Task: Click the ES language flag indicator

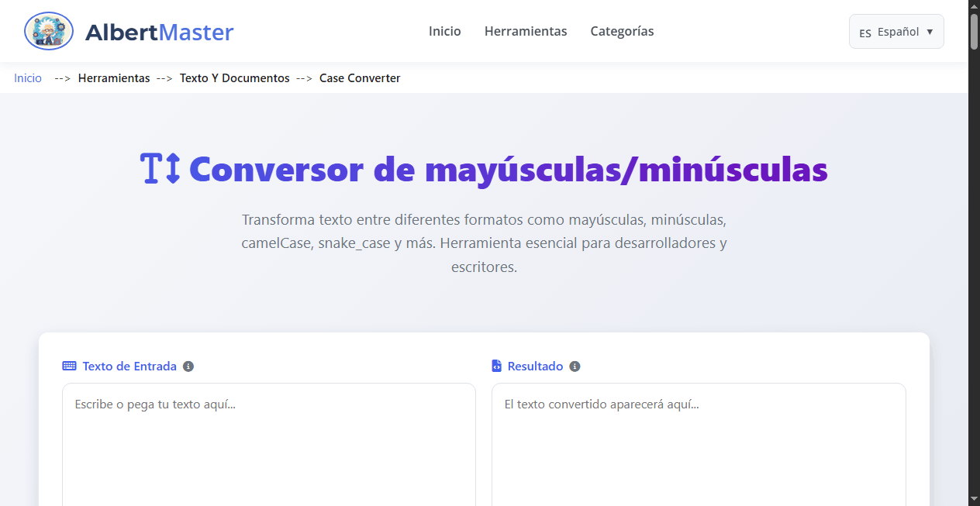Action: 864,32
